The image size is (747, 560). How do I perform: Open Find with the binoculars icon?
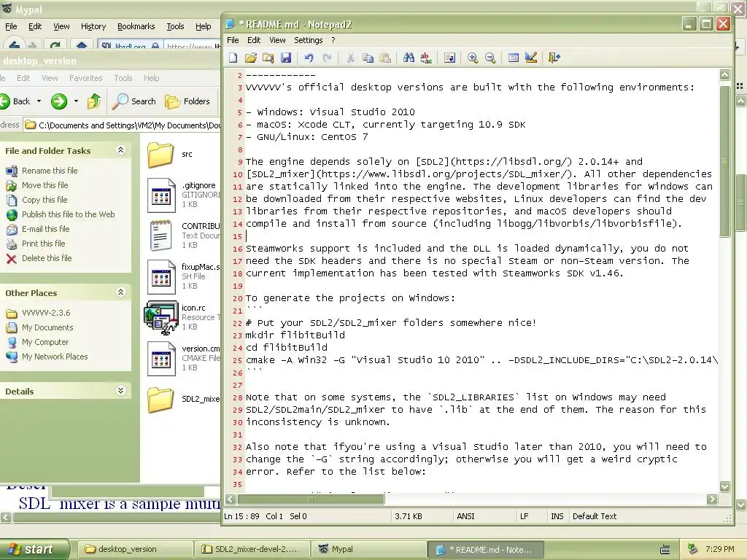click(409, 58)
